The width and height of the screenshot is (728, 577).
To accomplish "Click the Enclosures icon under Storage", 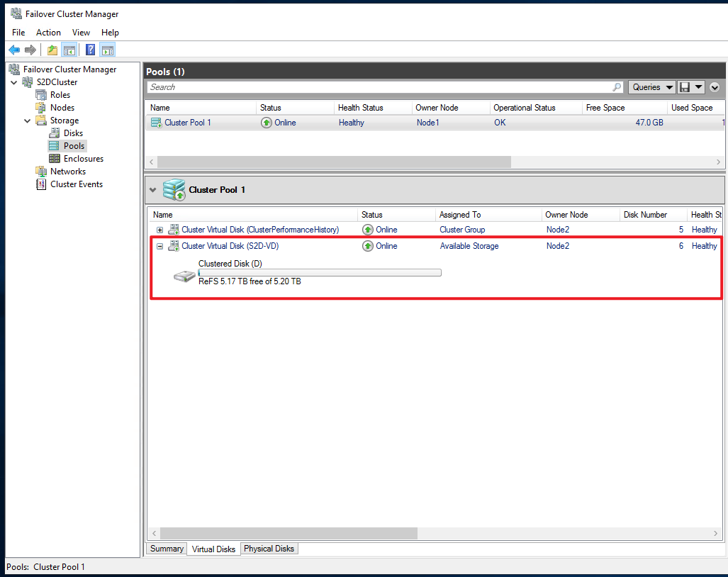I will [55, 159].
